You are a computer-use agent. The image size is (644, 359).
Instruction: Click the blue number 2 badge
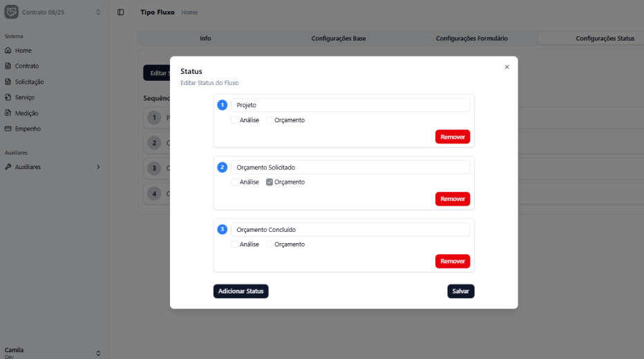[222, 167]
